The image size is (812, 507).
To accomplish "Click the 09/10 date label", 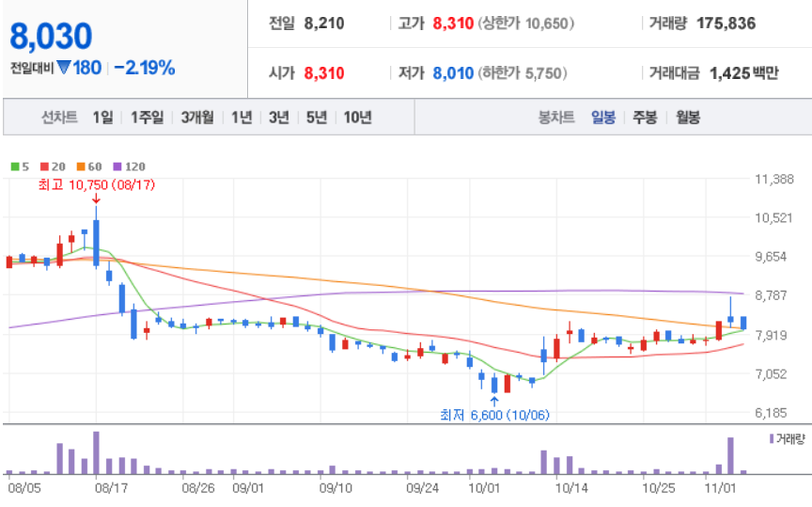I will click(x=336, y=488).
